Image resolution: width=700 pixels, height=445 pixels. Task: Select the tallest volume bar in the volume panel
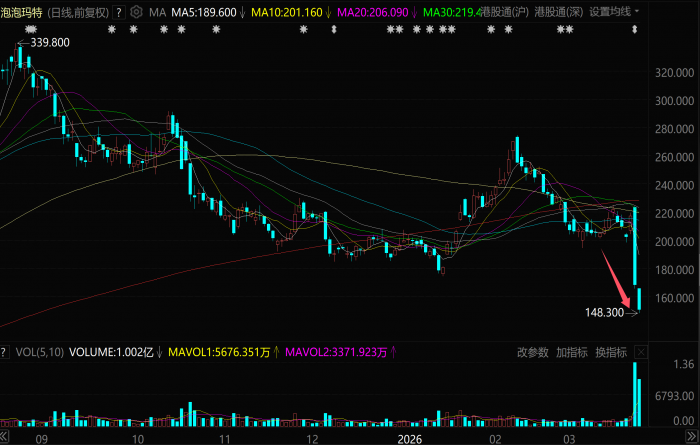coord(635,395)
